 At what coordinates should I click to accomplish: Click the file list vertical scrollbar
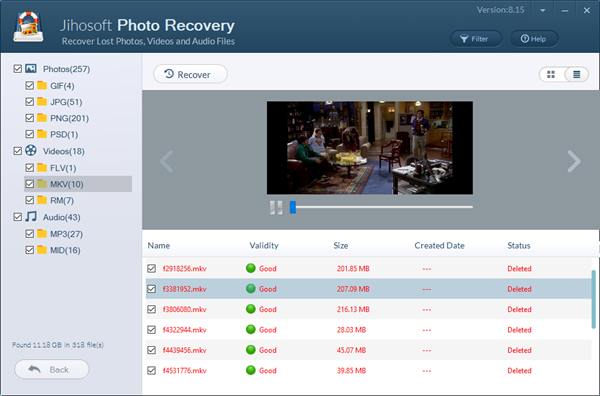click(x=594, y=299)
